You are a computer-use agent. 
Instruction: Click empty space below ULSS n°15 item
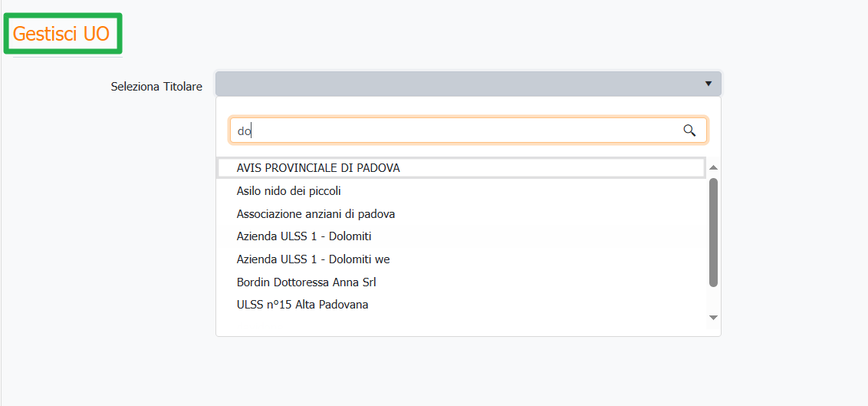click(x=460, y=324)
